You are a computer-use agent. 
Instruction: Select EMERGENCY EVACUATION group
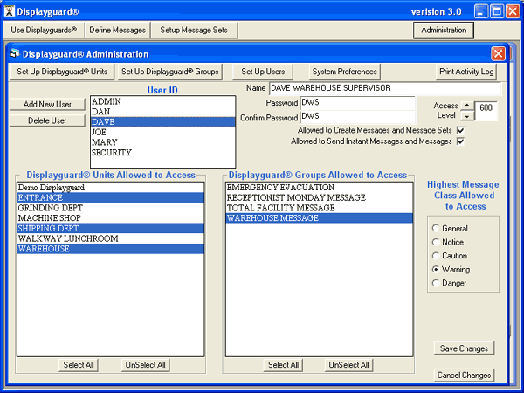(x=319, y=187)
